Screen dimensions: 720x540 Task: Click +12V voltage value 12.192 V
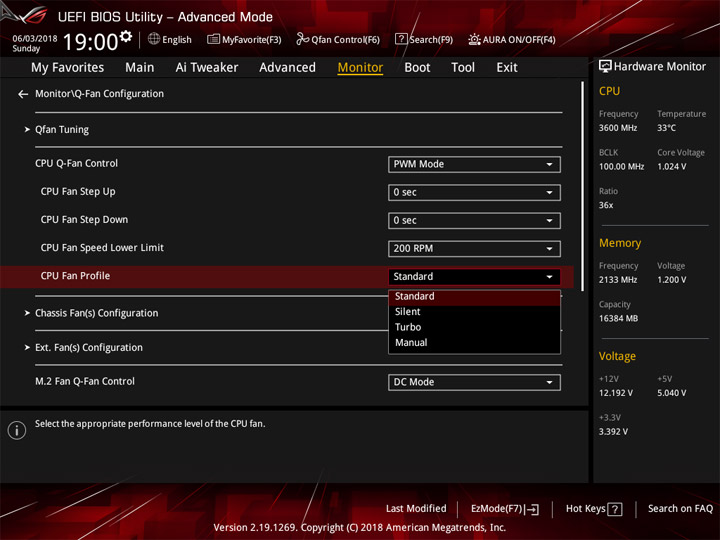click(615, 393)
